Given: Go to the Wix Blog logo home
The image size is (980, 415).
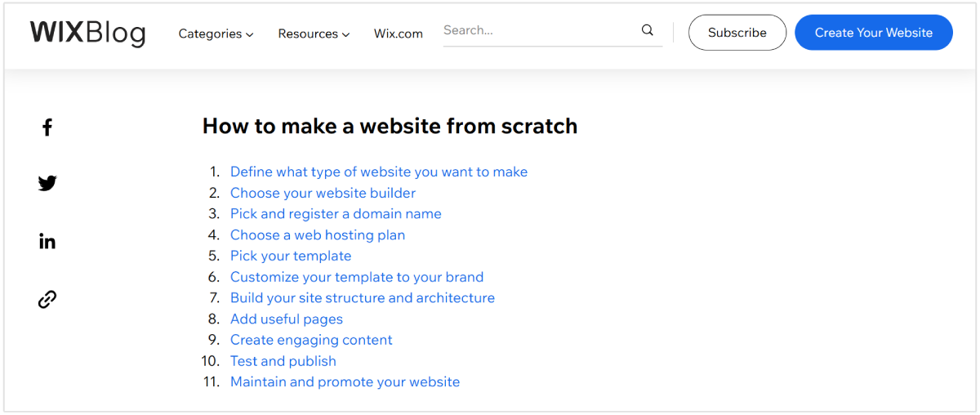Looking at the screenshot, I should tap(88, 33).
